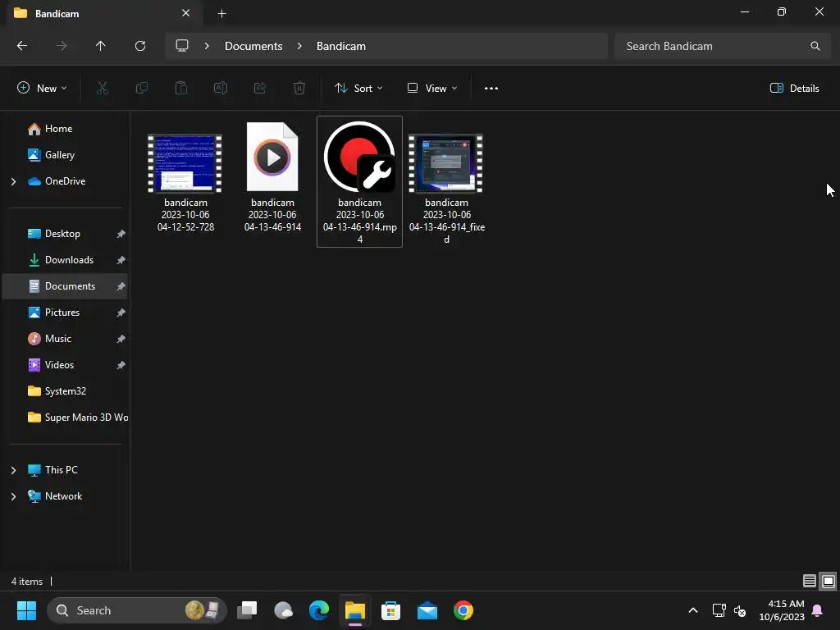Image resolution: width=840 pixels, height=630 pixels.
Task: Expand the This PC tree node
Action: pos(13,470)
